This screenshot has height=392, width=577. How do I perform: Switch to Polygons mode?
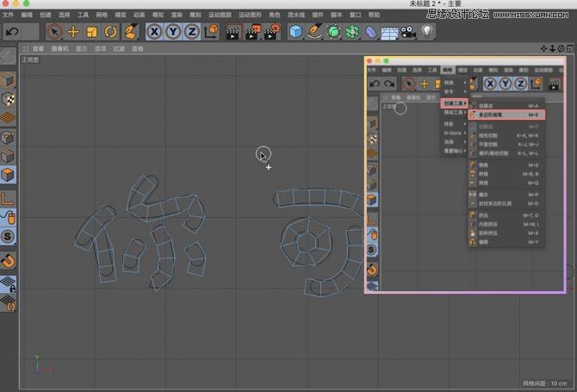pyautogui.click(x=8, y=175)
